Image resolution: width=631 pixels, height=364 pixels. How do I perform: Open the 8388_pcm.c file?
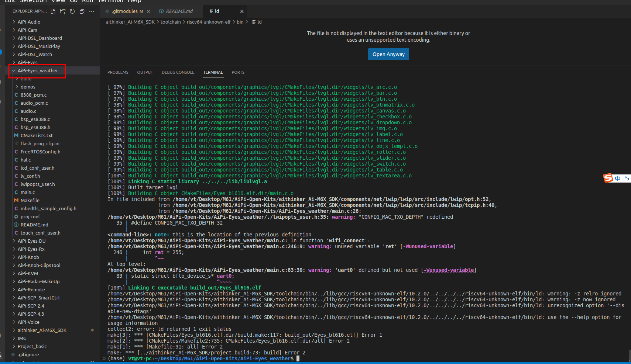[x=52, y=95]
